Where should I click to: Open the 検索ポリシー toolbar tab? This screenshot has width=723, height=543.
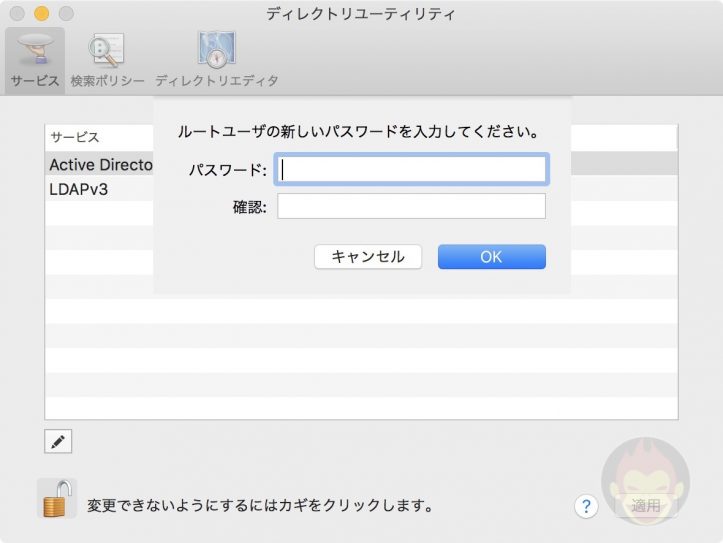[x=107, y=60]
